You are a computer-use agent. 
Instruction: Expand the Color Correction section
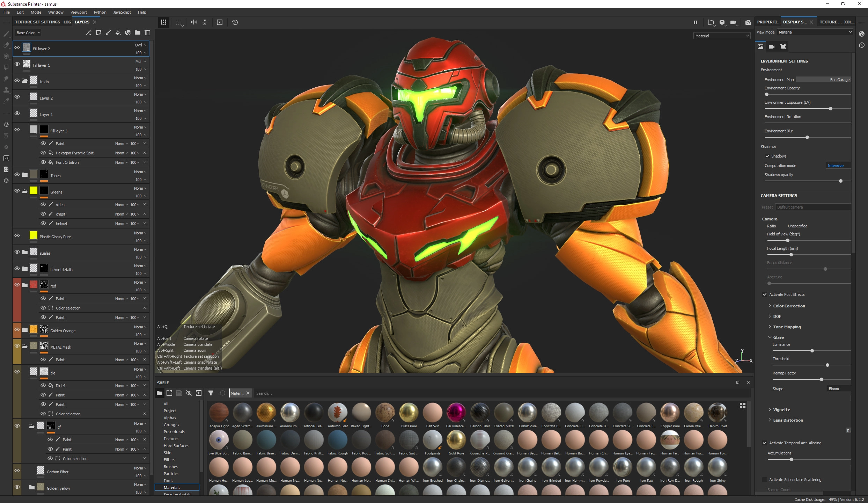point(789,306)
